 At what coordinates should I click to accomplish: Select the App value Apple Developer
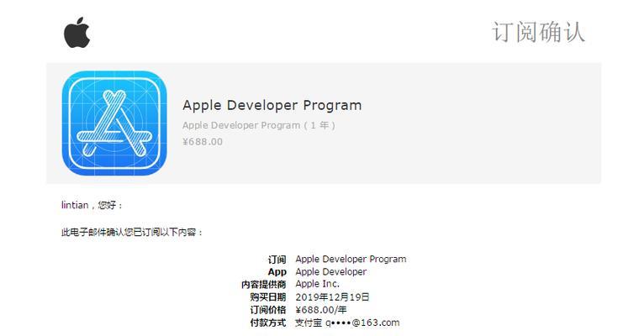coord(331,271)
